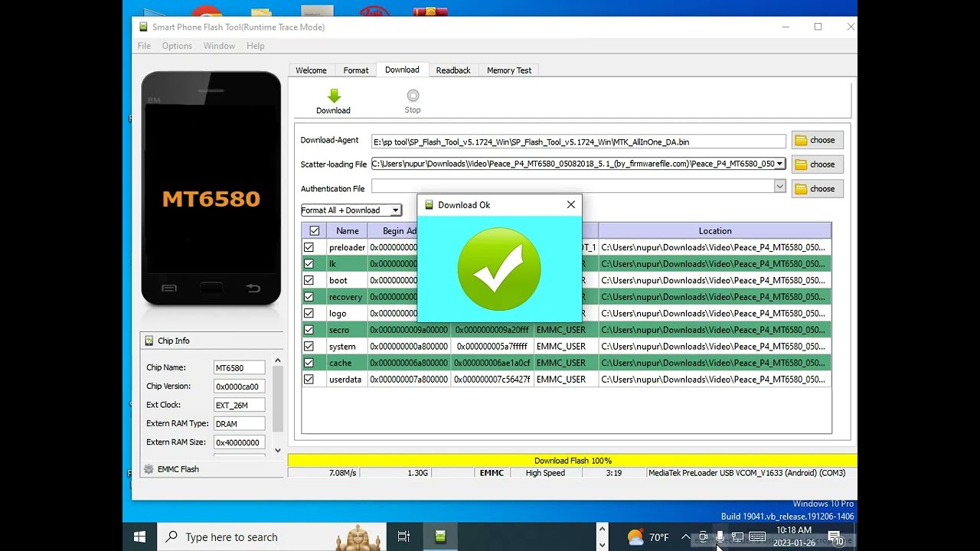
Task: Expand the Authentication File dropdown arrow
Action: pyautogui.click(x=779, y=186)
